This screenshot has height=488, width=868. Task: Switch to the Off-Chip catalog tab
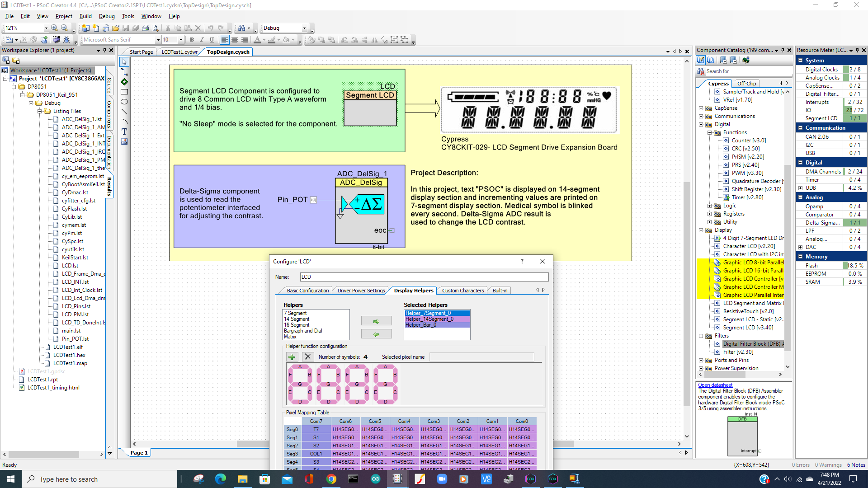click(746, 84)
